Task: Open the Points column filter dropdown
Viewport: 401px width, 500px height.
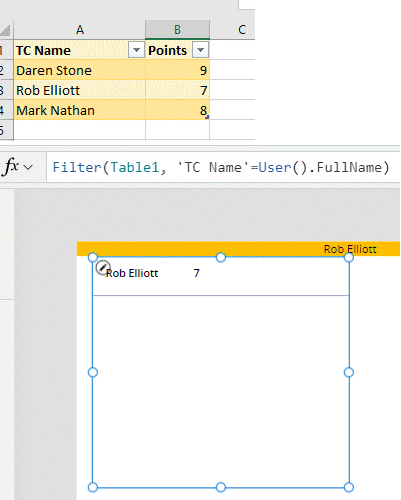Action: pos(200,50)
